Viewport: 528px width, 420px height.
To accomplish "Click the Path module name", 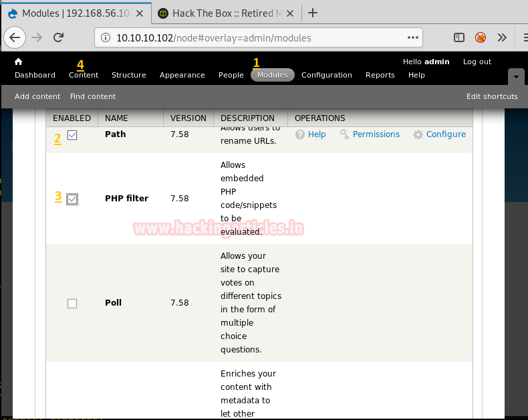I will [x=115, y=134].
